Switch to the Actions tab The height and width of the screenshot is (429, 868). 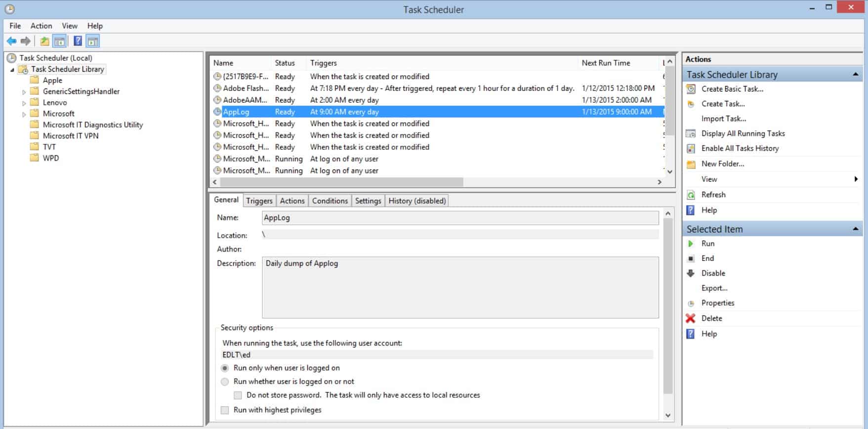coord(292,201)
